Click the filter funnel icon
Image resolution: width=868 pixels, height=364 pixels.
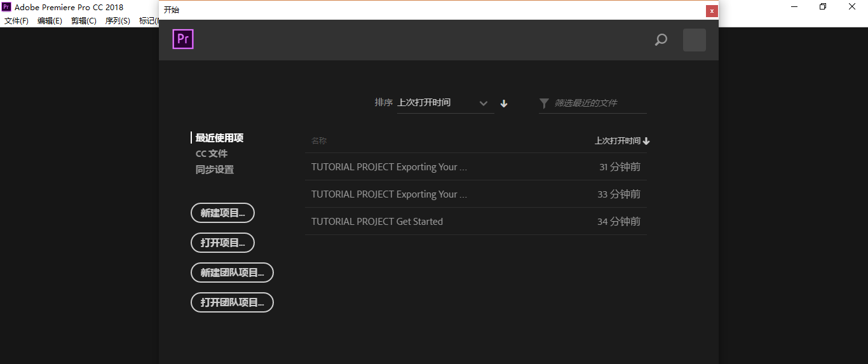coord(544,103)
